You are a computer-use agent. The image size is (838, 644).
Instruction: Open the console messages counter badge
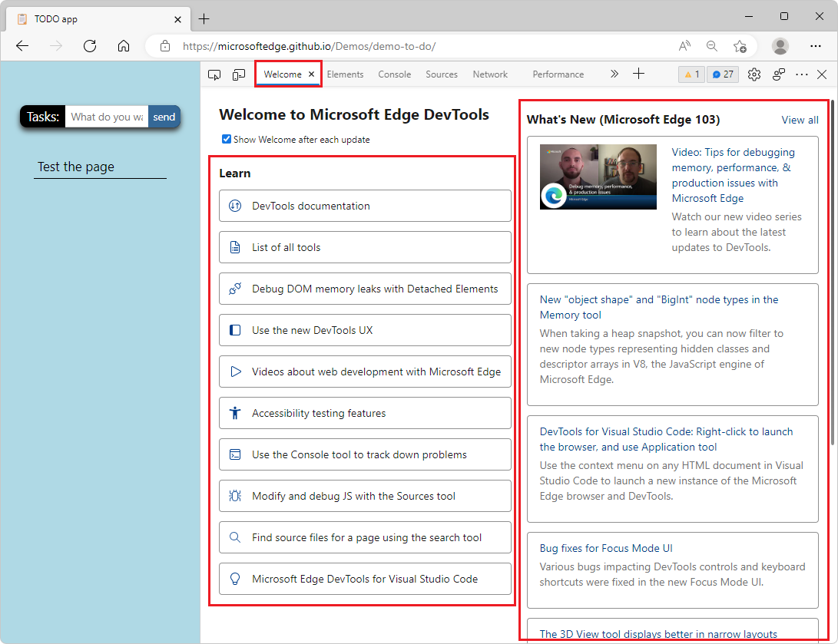(x=722, y=74)
